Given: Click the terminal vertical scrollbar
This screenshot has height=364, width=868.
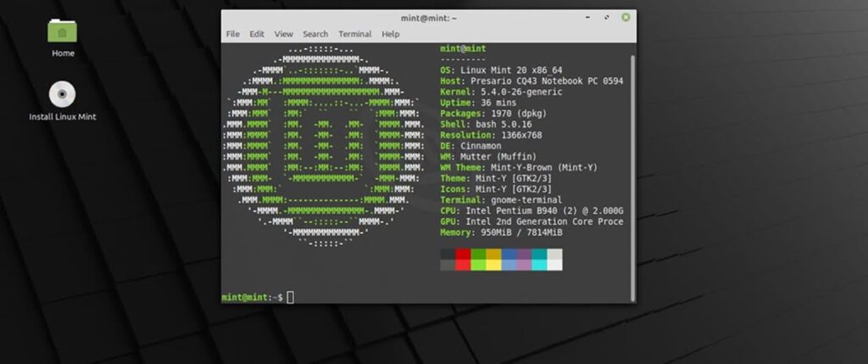Looking at the screenshot, I should [x=632, y=177].
